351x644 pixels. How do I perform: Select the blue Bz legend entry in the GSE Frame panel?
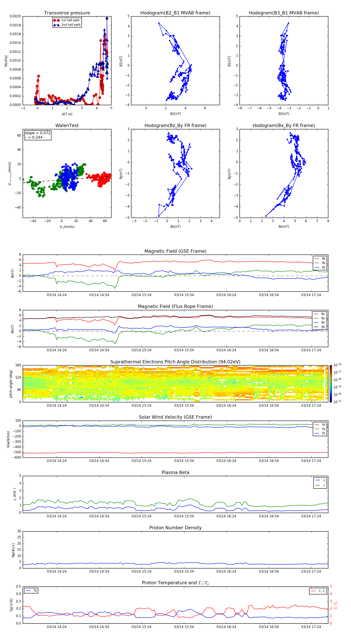pos(320,267)
